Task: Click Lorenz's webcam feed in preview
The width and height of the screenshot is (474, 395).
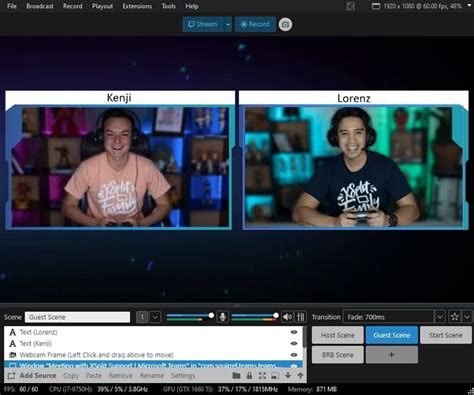Action: tap(353, 167)
